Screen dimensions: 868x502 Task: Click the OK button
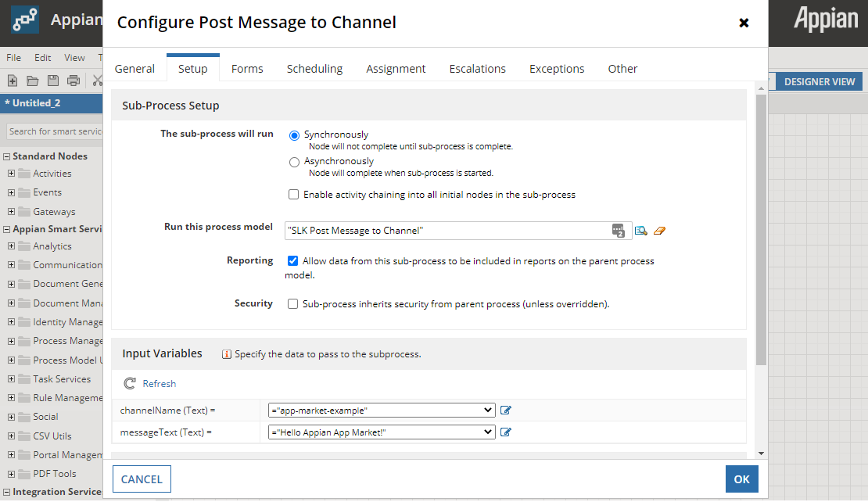[x=741, y=479]
